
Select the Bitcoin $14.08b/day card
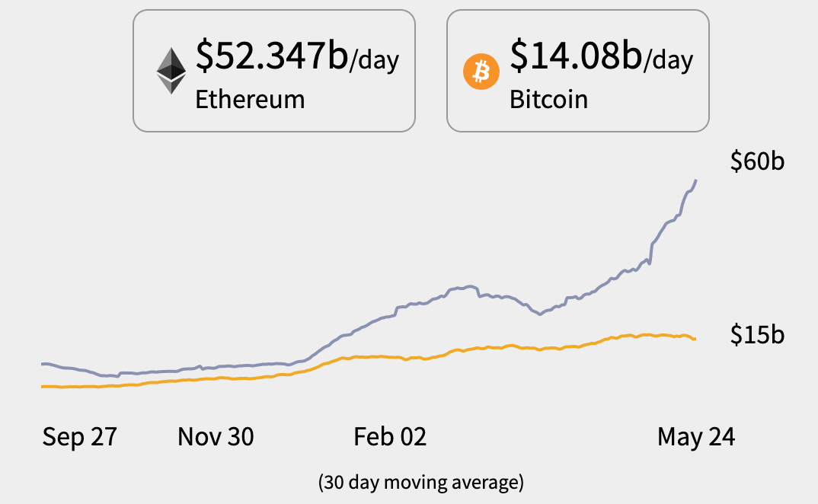coord(578,71)
